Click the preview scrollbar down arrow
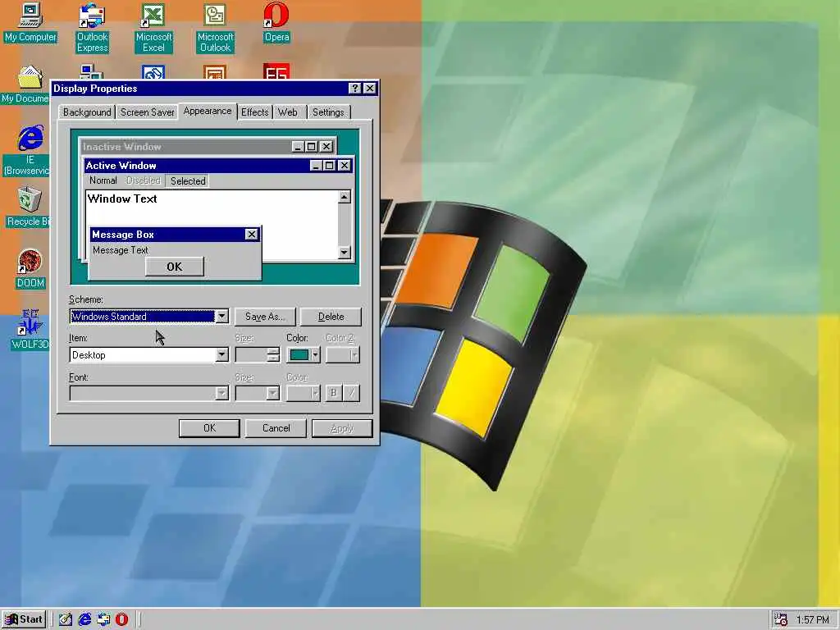Image resolution: width=840 pixels, height=630 pixels. coord(345,252)
